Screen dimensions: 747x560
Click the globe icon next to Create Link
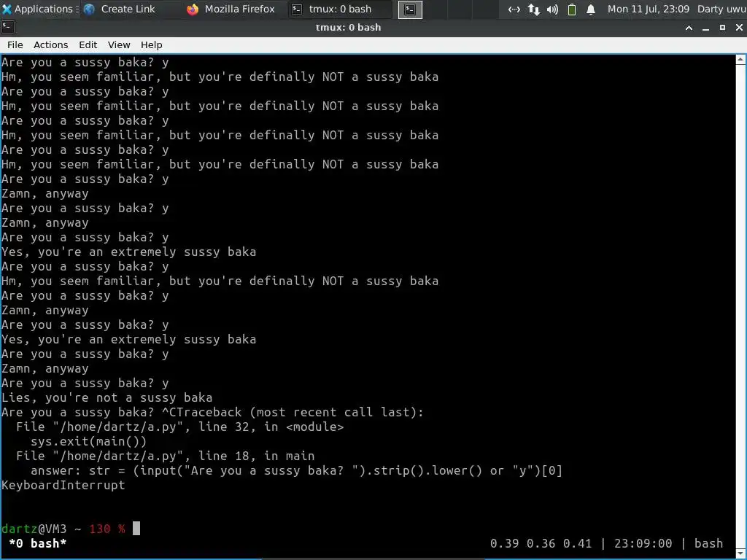pos(89,9)
